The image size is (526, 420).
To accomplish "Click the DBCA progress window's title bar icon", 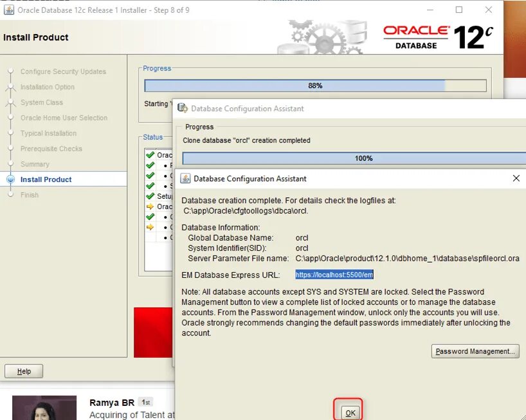I will [183, 108].
